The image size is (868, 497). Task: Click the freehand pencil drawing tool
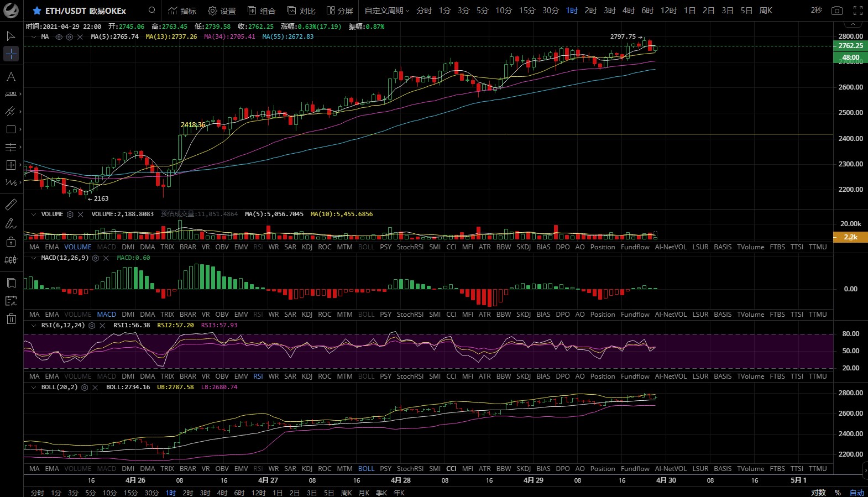[x=11, y=224]
